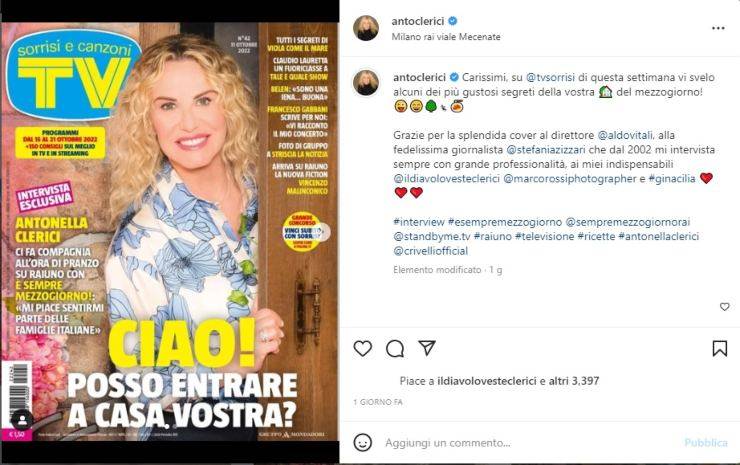Open the @crivelliofficial mention
The height and width of the screenshot is (465, 740).
pyautogui.click(x=430, y=251)
